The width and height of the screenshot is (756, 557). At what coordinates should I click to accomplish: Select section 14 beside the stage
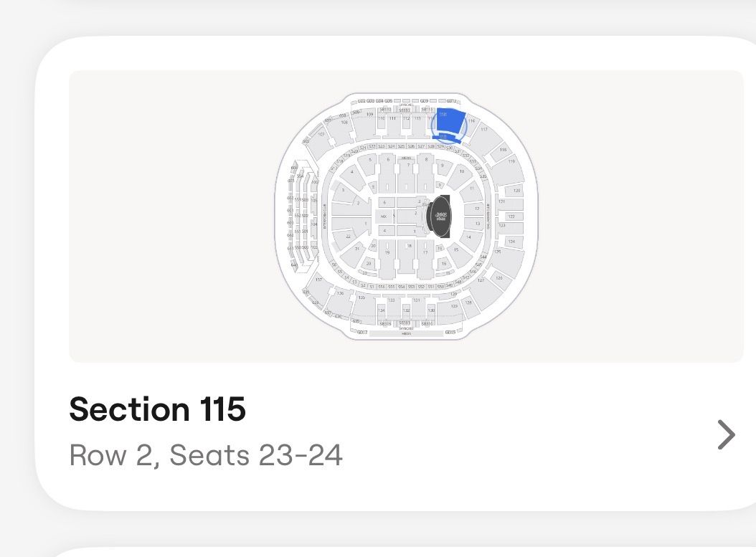(x=468, y=237)
